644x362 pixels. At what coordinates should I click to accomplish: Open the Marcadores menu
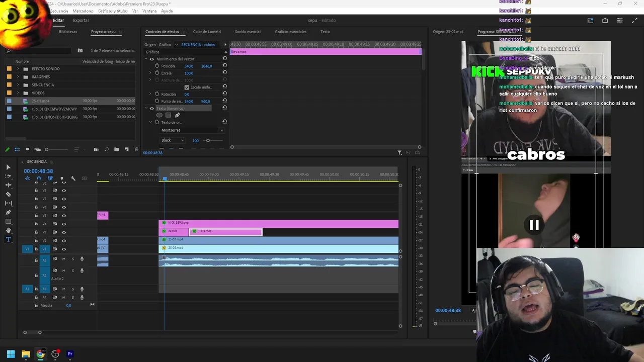coord(83,11)
